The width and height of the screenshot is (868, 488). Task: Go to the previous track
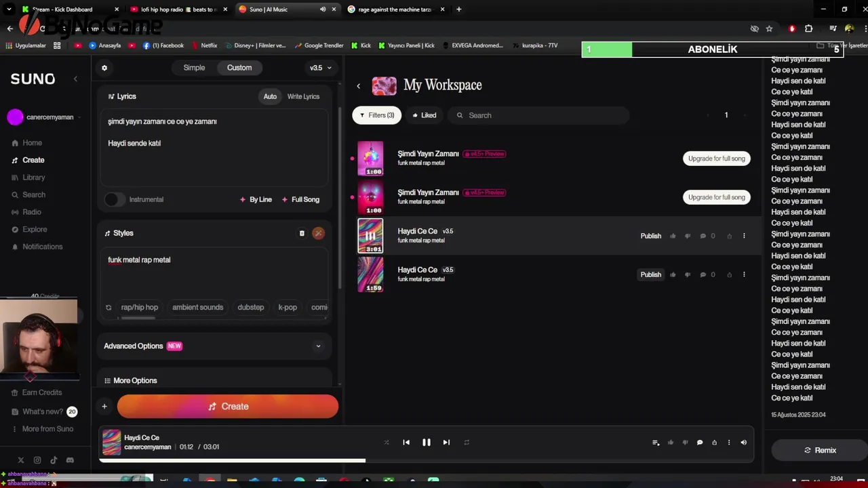click(x=406, y=443)
